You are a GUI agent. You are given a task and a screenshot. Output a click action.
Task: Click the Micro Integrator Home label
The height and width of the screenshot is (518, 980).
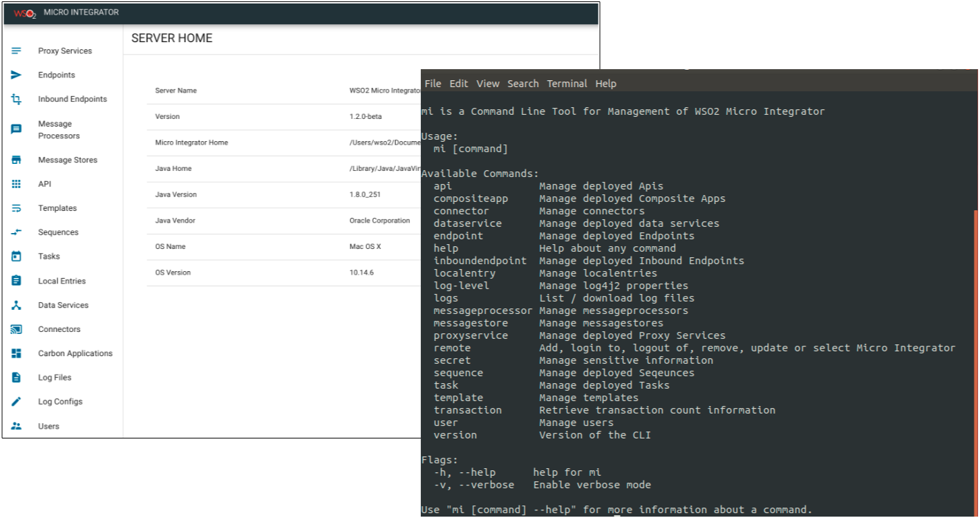pos(191,142)
